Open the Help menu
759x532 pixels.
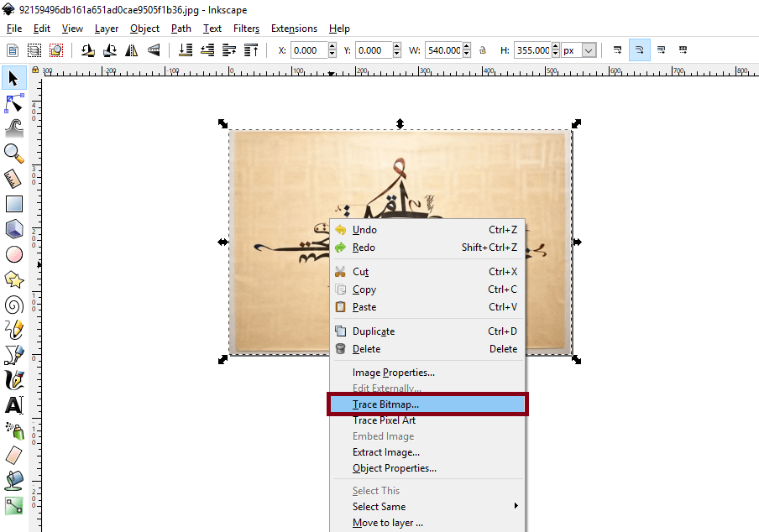pos(339,29)
